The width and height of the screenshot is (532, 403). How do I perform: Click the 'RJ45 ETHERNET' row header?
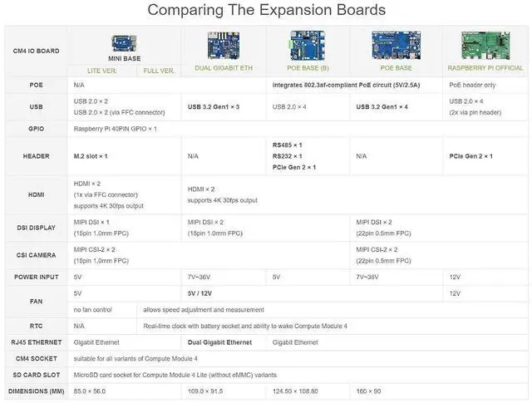pos(36,342)
